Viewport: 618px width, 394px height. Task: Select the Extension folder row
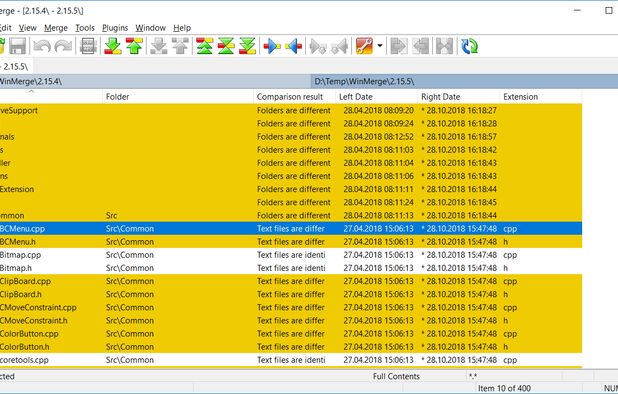point(291,189)
